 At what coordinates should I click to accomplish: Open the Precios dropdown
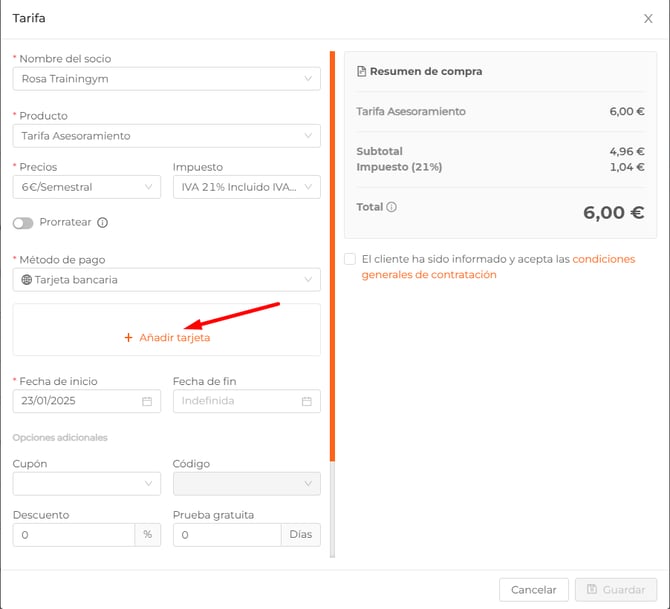pyautogui.click(x=86, y=187)
